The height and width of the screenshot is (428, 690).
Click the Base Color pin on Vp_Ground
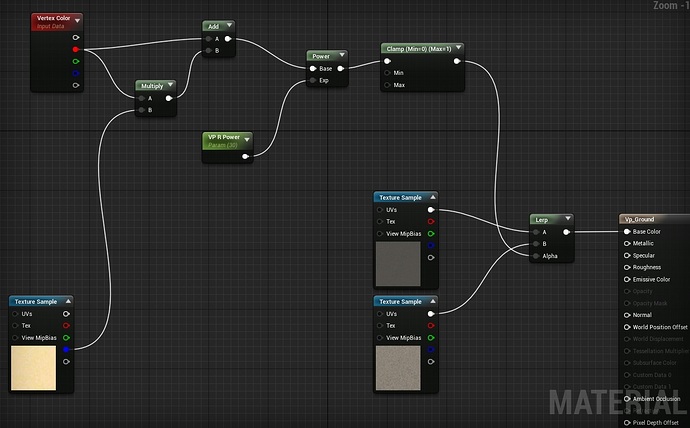(x=627, y=231)
